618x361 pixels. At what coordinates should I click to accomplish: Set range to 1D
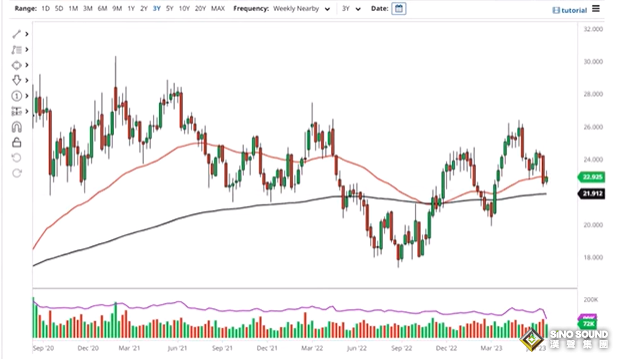pos(45,8)
